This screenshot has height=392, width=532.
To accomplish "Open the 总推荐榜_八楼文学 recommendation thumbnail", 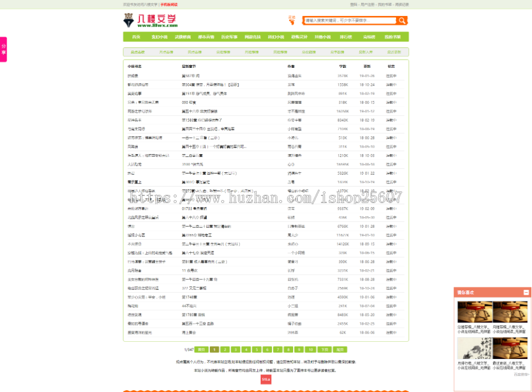I will click(x=474, y=312).
